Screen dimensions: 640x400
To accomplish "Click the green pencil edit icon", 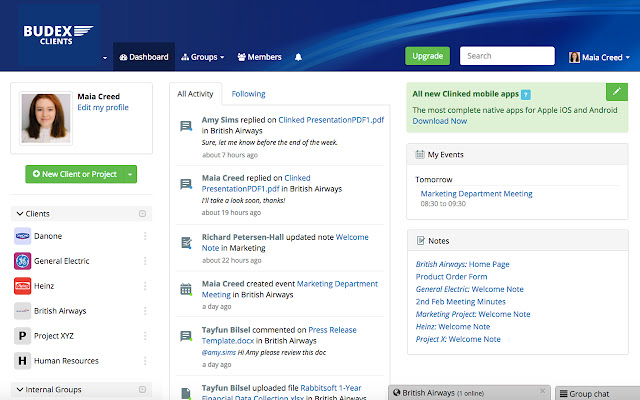I will [x=617, y=91].
